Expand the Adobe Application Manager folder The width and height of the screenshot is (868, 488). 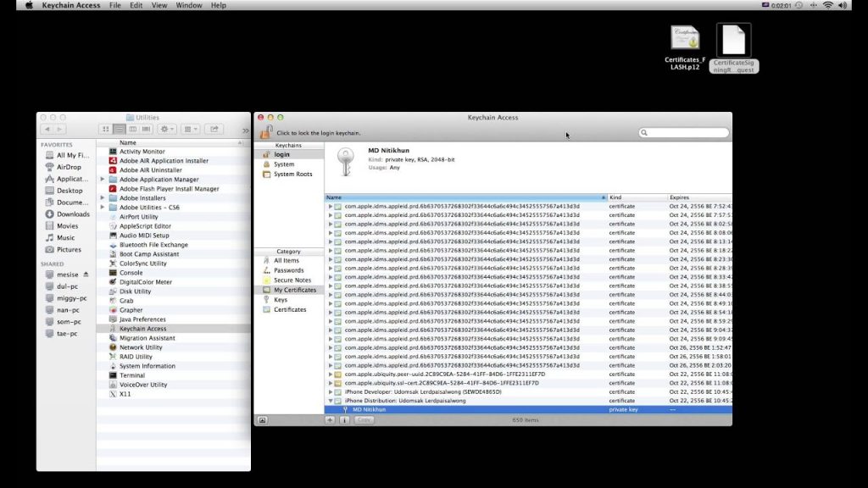pyautogui.click(x=103, y=180)
